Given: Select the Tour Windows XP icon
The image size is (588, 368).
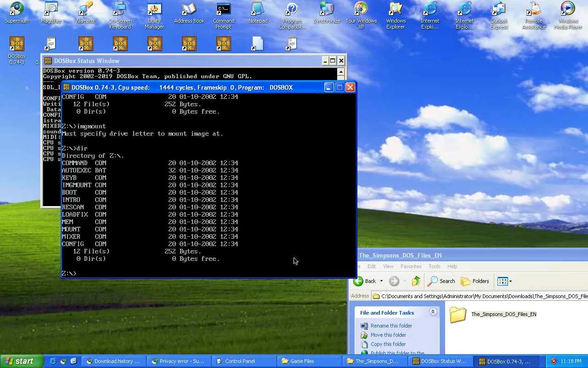Looking at the screenshot, I should (361, 15).
